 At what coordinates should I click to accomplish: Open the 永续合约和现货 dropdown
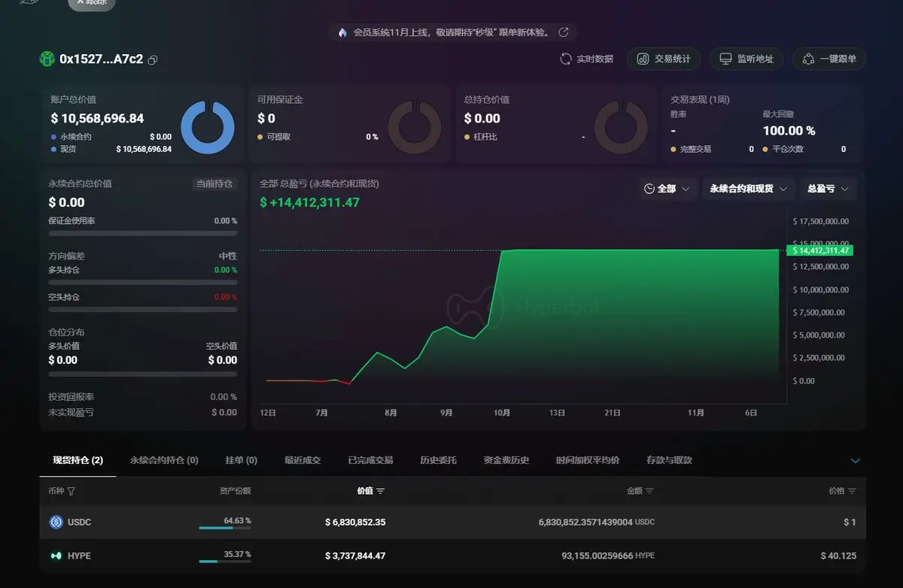(x=749, y=189)
